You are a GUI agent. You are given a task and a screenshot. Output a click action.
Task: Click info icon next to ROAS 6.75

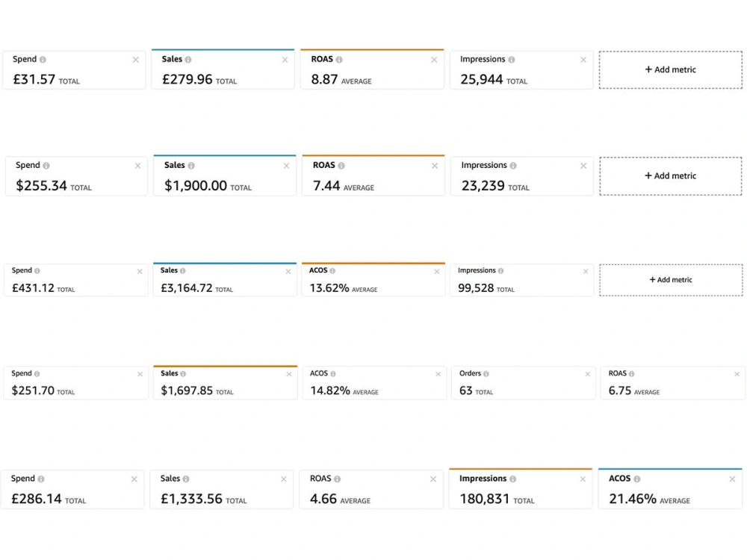click(x=632, y=374)
